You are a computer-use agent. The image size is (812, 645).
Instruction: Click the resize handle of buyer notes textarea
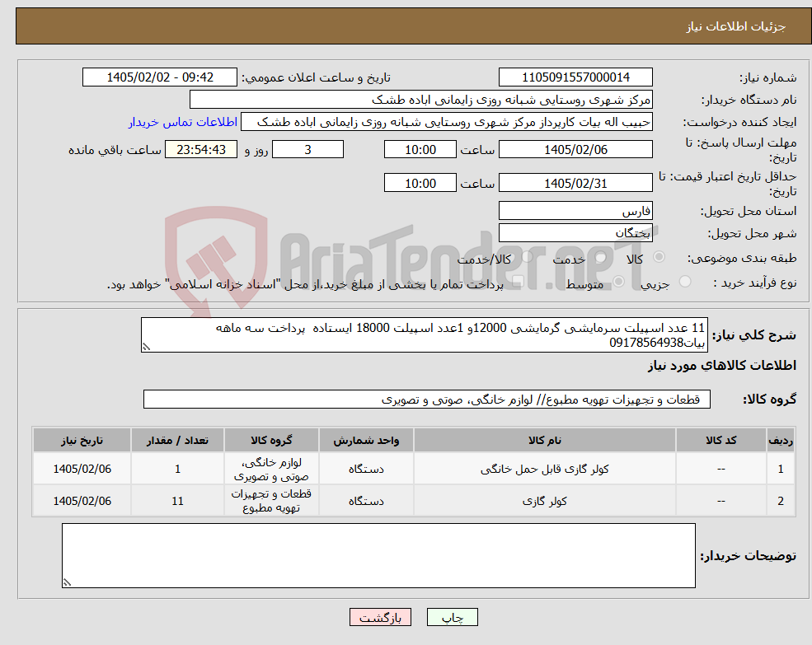coord(67,582)
